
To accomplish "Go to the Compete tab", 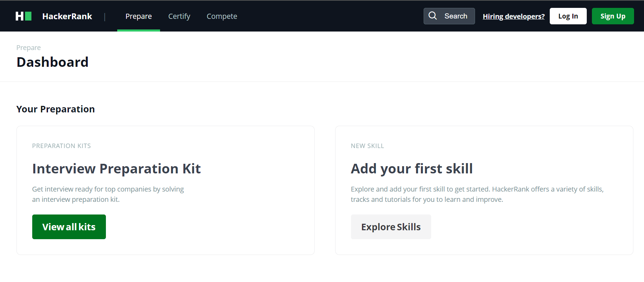I will pos(222,16).
